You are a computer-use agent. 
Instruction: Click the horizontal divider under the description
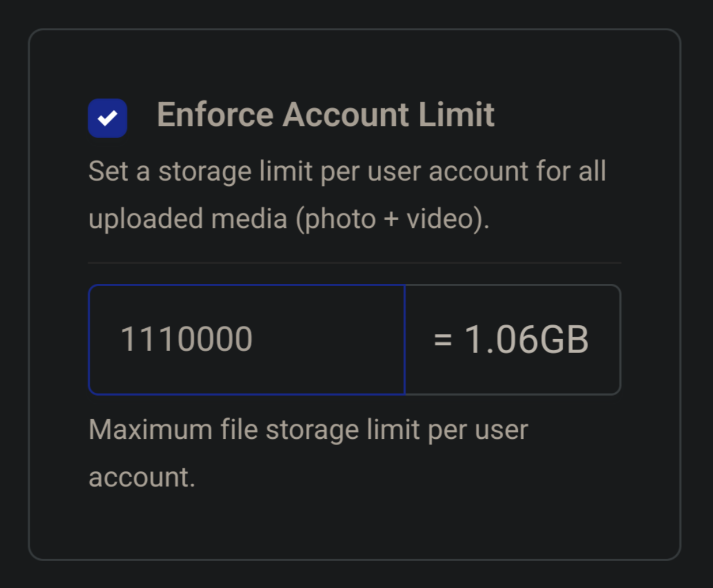[354, 263]
